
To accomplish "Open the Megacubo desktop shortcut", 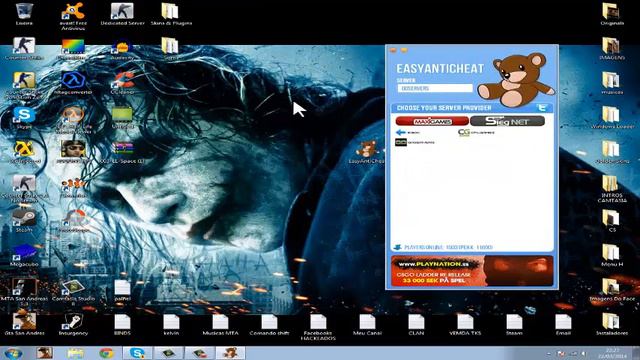I will click(24, 256).
